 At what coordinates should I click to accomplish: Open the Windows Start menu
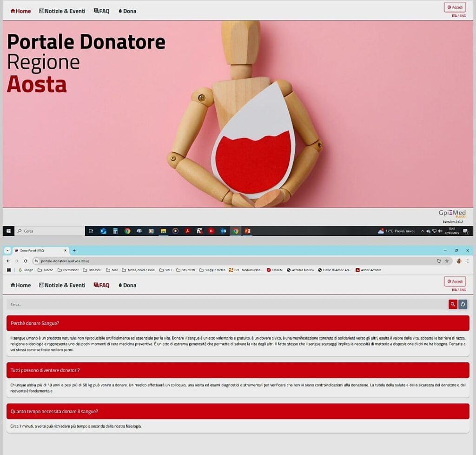coord(8,231)
